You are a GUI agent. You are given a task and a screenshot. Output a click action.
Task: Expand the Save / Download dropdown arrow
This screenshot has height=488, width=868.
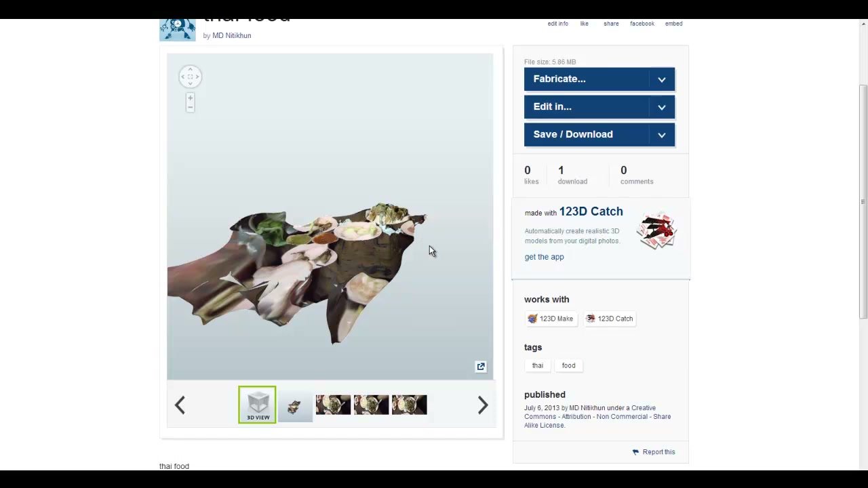coord(662,135)
